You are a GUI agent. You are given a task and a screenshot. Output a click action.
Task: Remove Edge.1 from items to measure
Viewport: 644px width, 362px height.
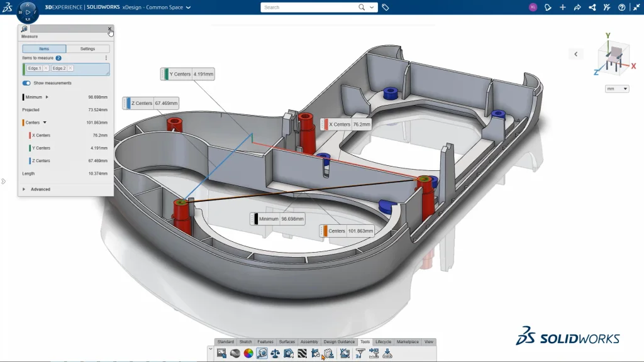point(46,68)
